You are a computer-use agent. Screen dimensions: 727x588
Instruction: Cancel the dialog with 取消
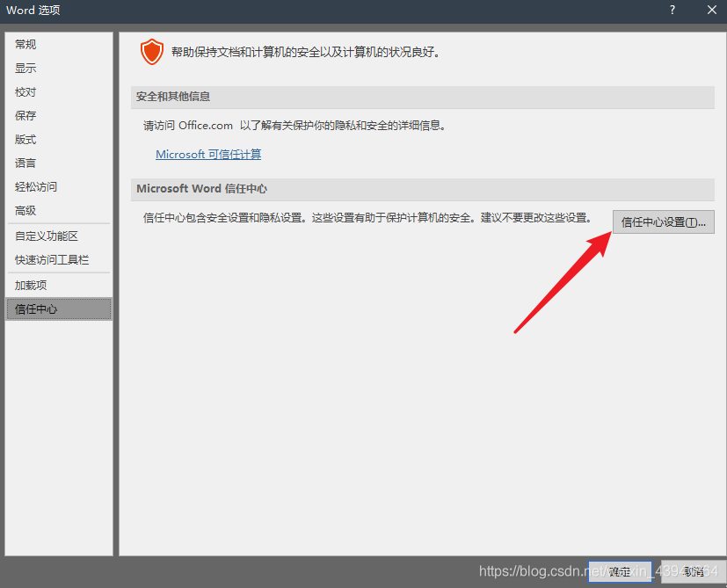click(x=693, y=572)
